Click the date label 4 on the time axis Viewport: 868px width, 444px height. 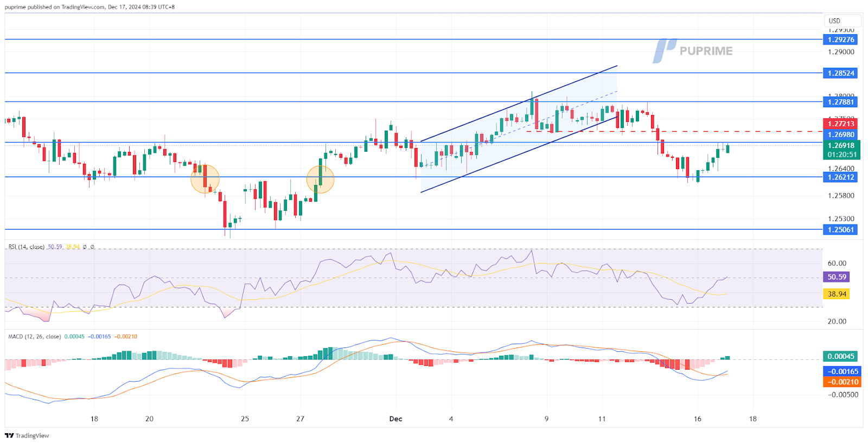click(451, 419)
